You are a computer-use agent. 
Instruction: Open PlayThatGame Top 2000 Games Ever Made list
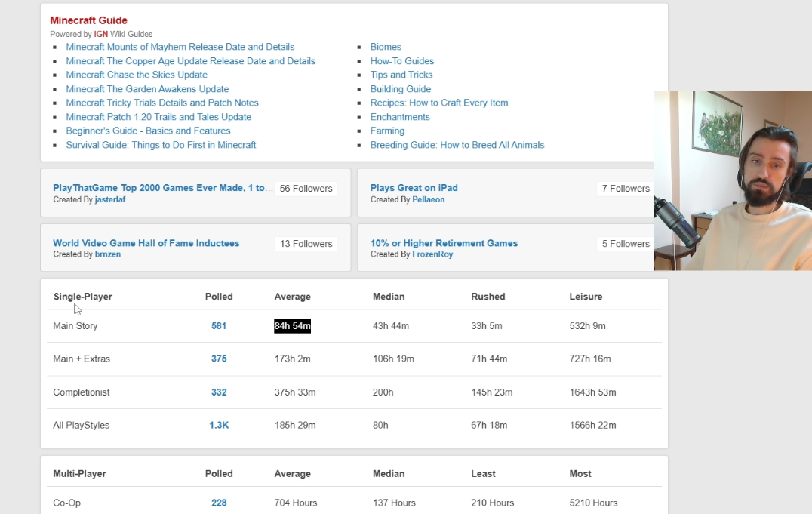(162, 188)
